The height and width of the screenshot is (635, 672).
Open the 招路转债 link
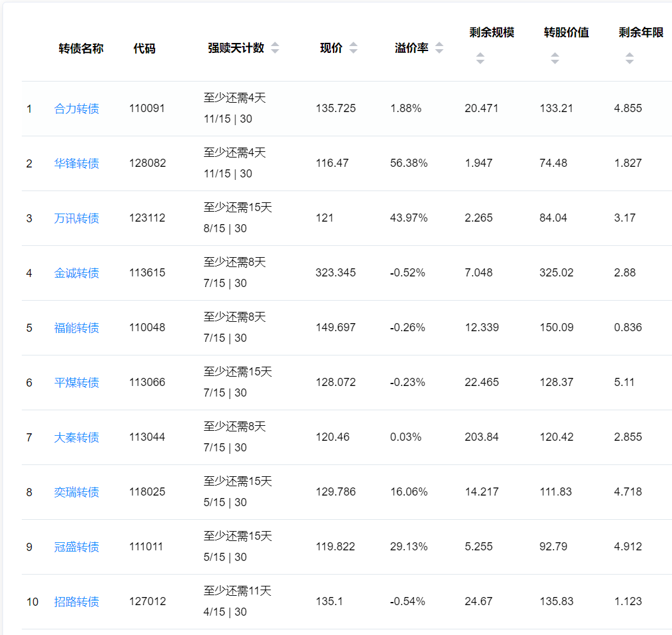click(77, 602)
